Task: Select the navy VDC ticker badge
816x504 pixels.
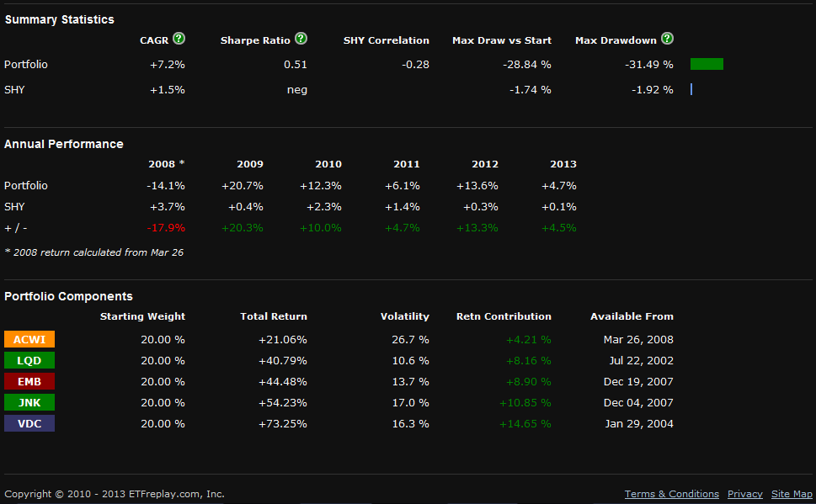Action: [29, 423]
